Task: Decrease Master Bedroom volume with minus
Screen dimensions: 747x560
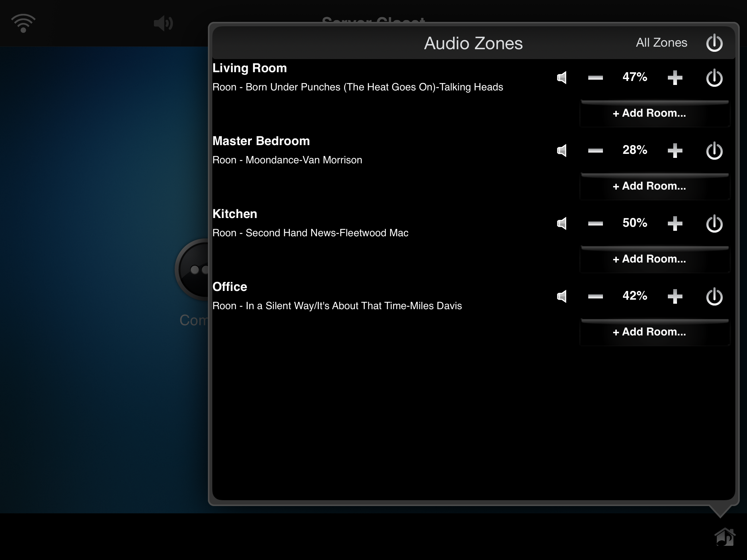Action: click(595, 151)
